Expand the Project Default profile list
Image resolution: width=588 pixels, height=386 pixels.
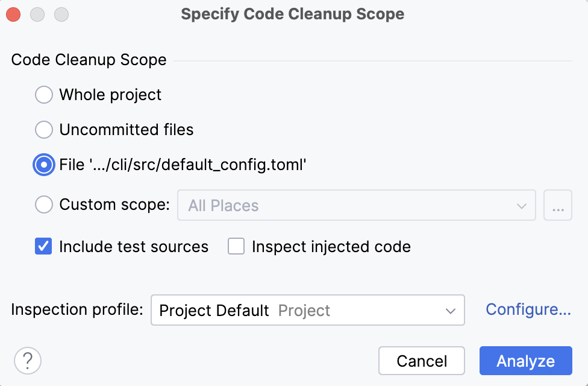point(307,310)
